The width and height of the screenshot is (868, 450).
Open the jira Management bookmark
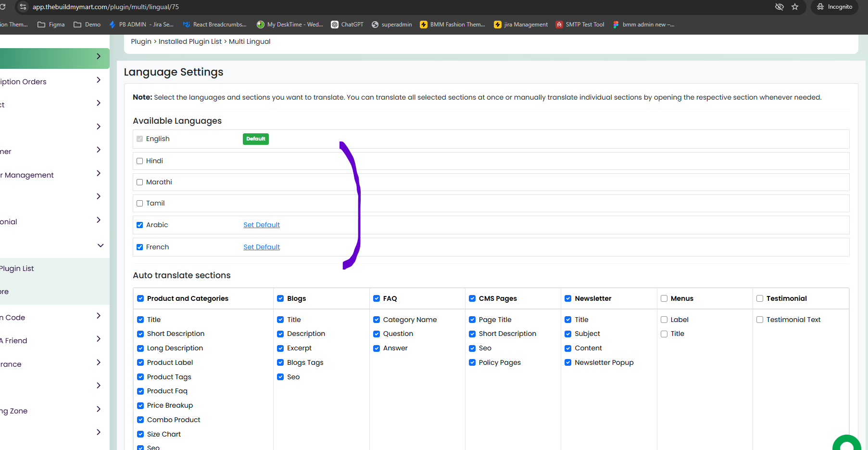(521, 25)
